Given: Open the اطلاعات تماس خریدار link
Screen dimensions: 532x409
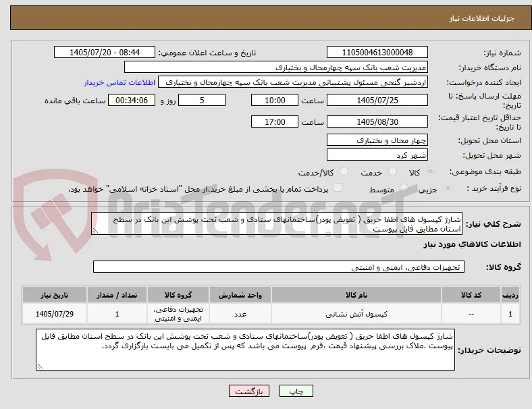Looking at the screenshot, I should pos(119,82).
